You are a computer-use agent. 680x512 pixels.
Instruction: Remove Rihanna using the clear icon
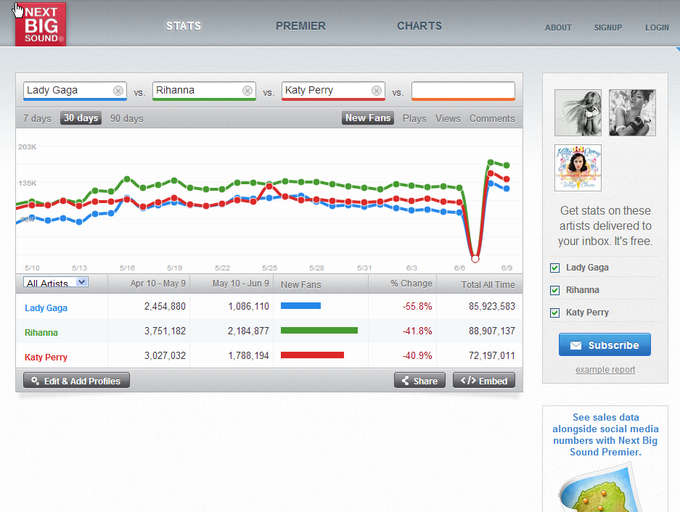247,91
